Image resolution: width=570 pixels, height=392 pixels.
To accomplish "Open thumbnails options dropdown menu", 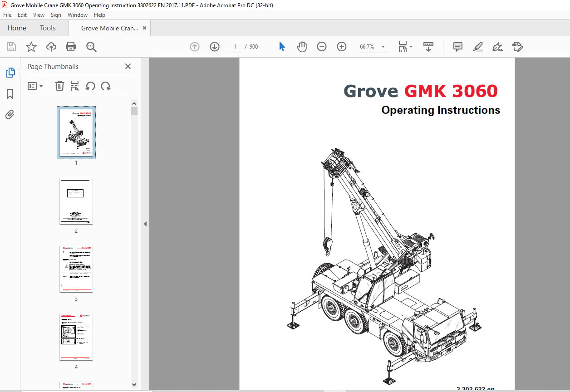I will [x=35, y=86].
